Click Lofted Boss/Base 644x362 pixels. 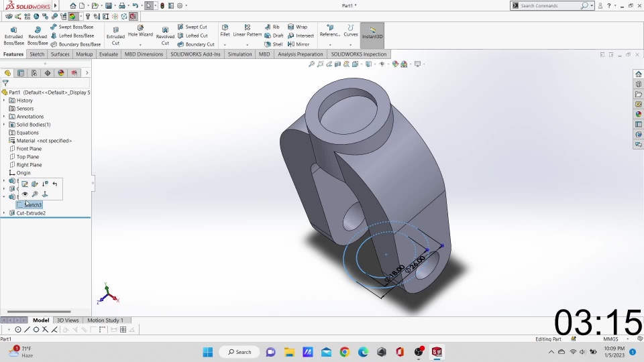click(72, 36)
